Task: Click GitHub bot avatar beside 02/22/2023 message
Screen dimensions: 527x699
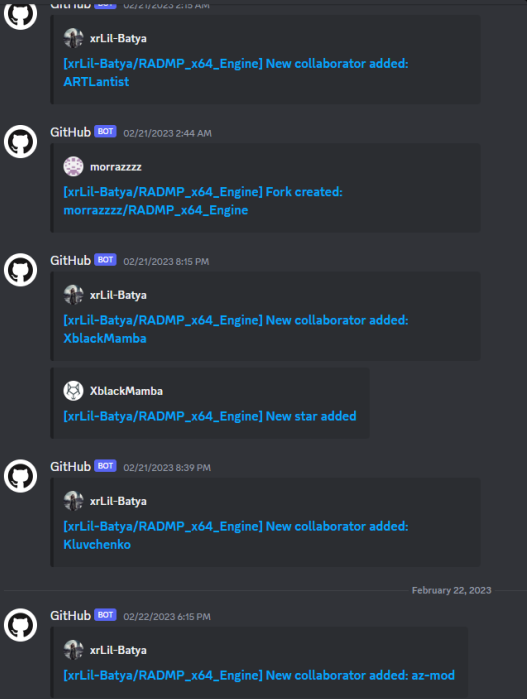Action: [21, 625]
